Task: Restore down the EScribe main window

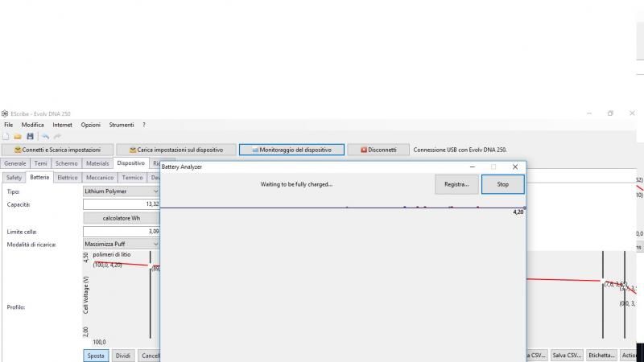Action: pos(610,113)
